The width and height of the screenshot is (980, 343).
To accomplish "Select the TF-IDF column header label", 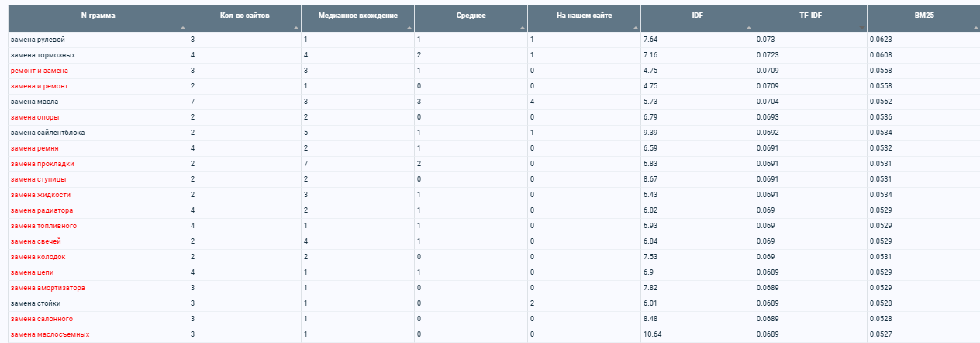I will click(810, 16).
